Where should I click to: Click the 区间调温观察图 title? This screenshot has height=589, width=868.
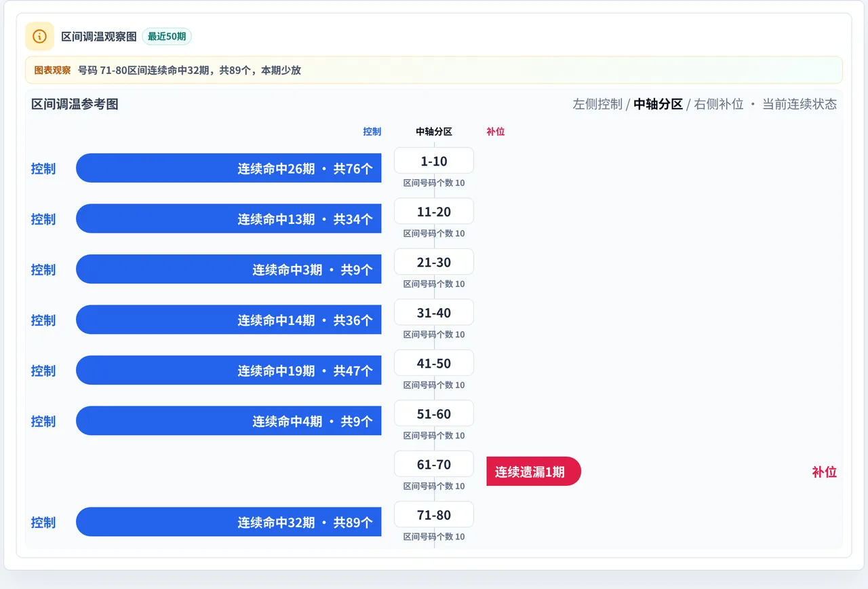pos(99,37)
